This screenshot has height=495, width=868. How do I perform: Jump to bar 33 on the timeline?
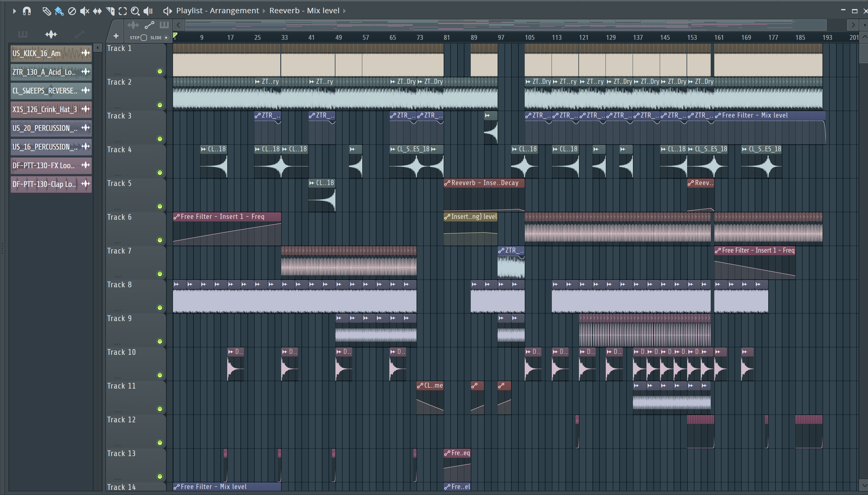coord(285,37)
